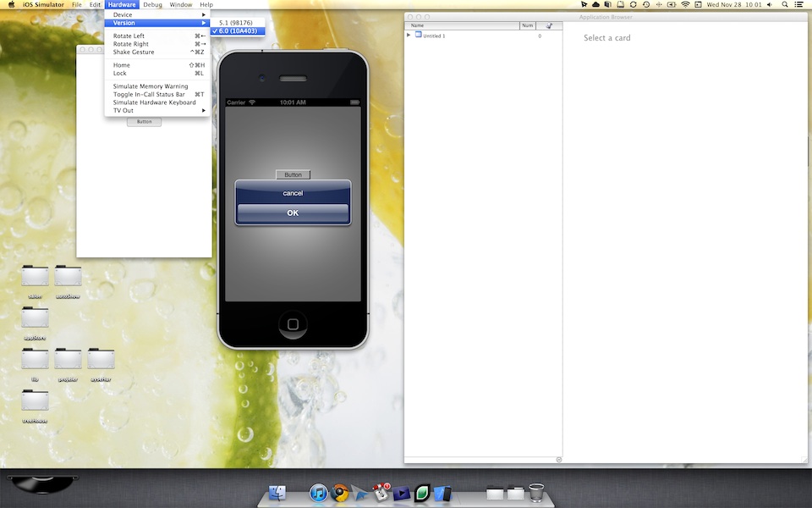Tap cancel in the simulator alert

coord(293,193)
